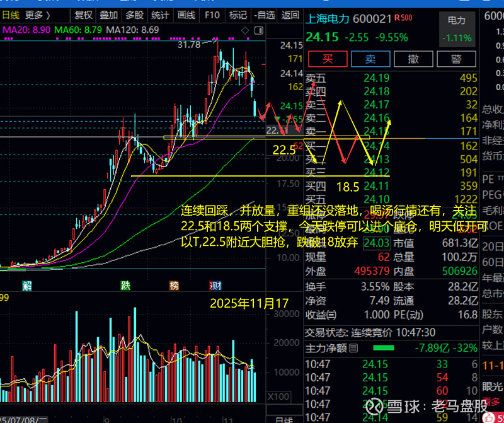Click the tick trade row with volume 33
Screen dimensions: 504x423
(391, 364)
